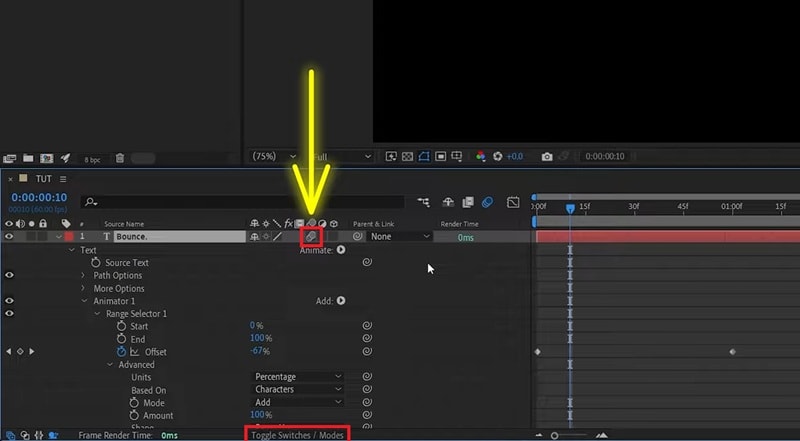Toggle the Start property stopwatch
800x441 pixels.
pyautogui.click(x=121, y=326)
